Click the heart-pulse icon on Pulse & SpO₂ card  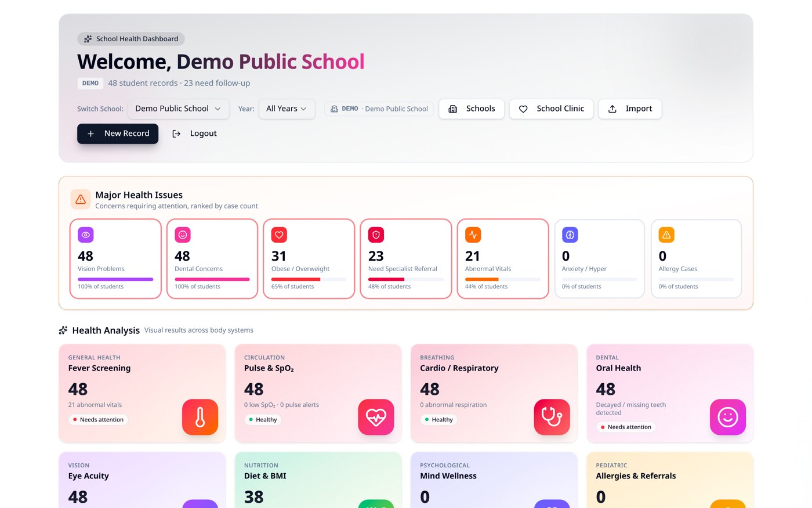pyautogui.click(x=376, y=417)
